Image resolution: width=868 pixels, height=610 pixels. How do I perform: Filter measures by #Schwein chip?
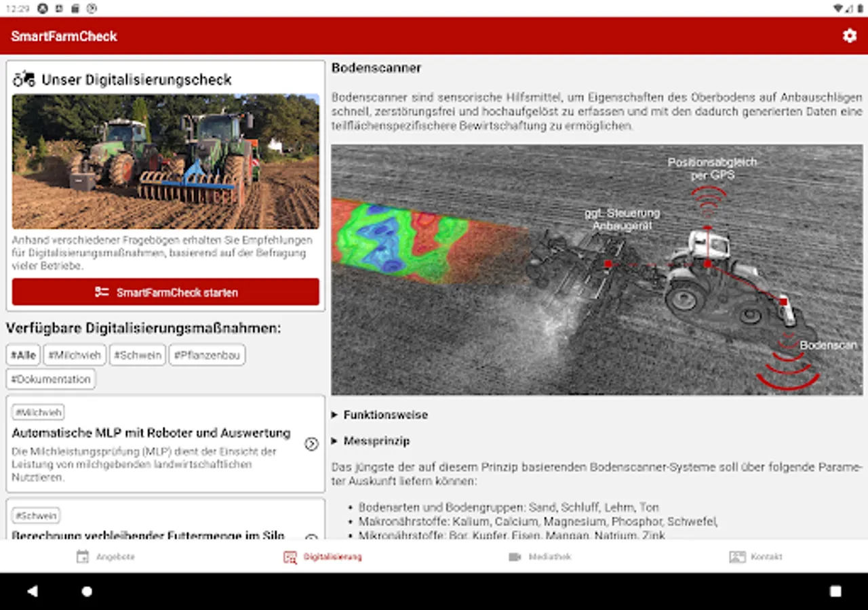[138, 355]
